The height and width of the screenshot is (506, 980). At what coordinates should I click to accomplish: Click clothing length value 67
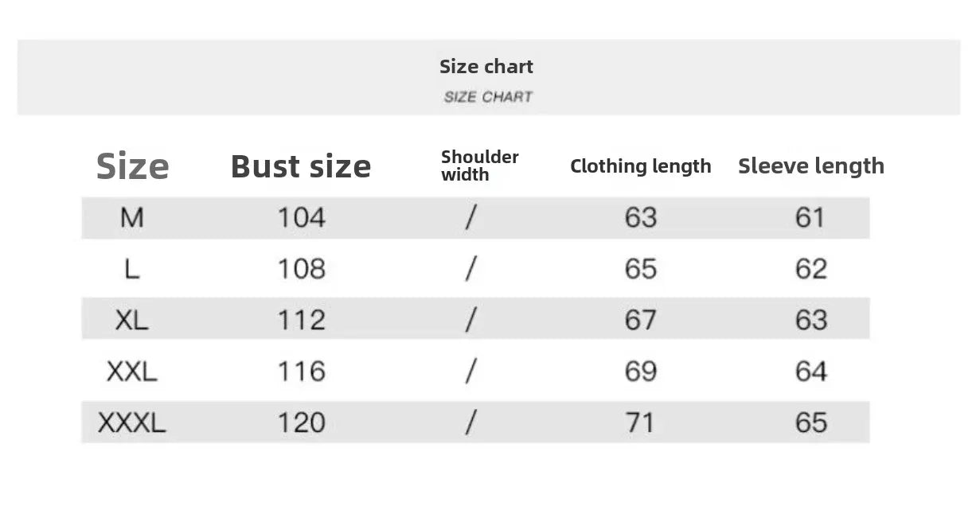point(640,320)
